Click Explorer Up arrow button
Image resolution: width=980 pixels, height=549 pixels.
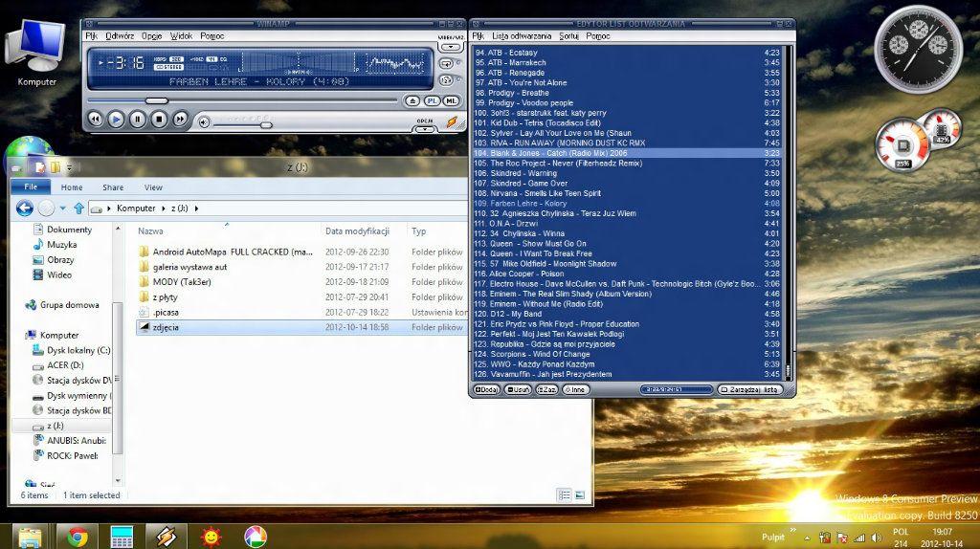click(x=78, y=208)
